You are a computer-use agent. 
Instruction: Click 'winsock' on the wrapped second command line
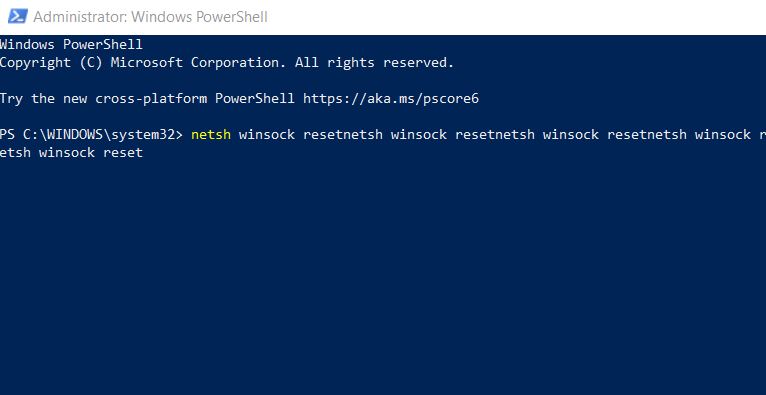(x=67, y=153)
